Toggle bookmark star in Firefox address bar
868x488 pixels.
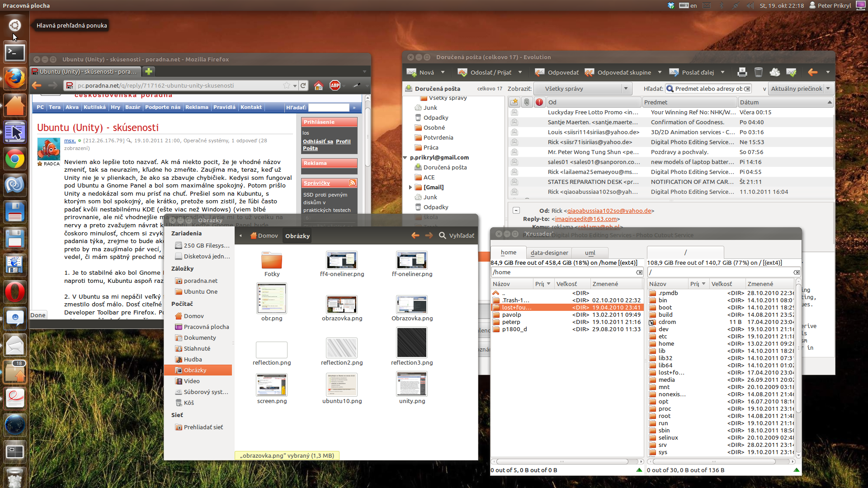click(x=287, y=85)
